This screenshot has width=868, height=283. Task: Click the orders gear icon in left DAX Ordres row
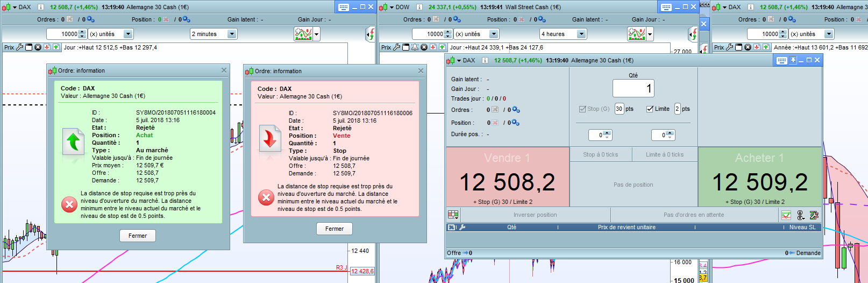pos(90,19)
